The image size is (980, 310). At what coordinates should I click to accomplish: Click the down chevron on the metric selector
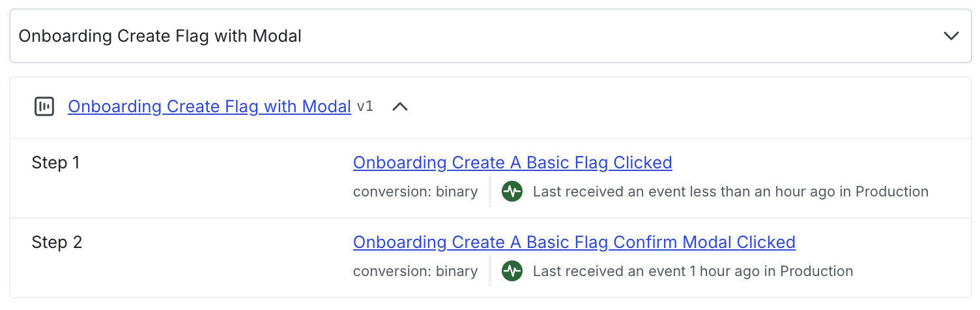point(951,36)
